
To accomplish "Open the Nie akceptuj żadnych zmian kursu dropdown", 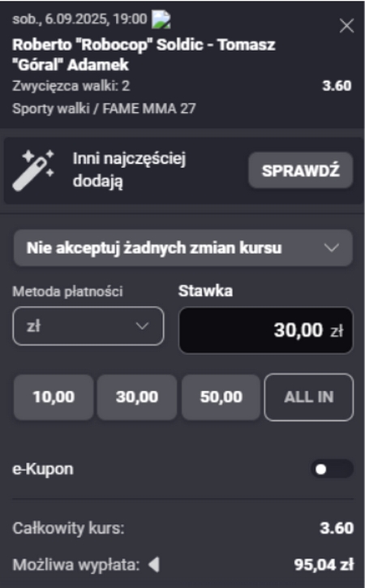I will [183, 248].
